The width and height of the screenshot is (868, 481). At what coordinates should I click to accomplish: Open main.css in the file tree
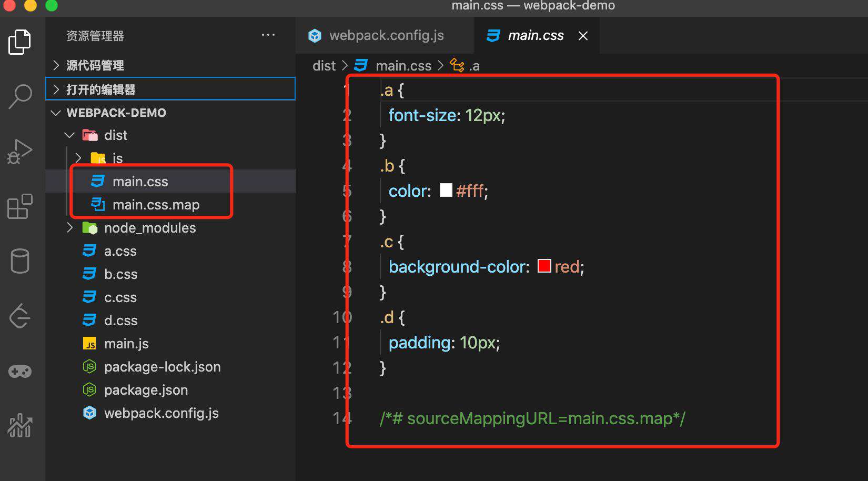170,182
